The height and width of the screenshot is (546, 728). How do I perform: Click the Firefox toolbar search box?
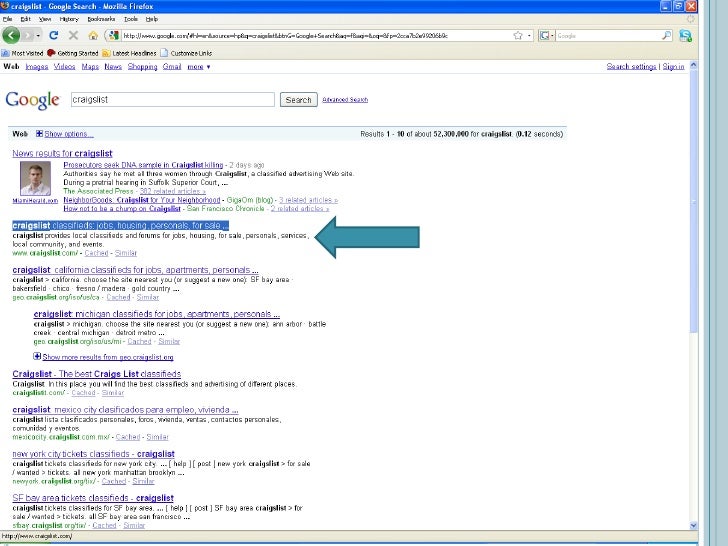click(608, 35)
